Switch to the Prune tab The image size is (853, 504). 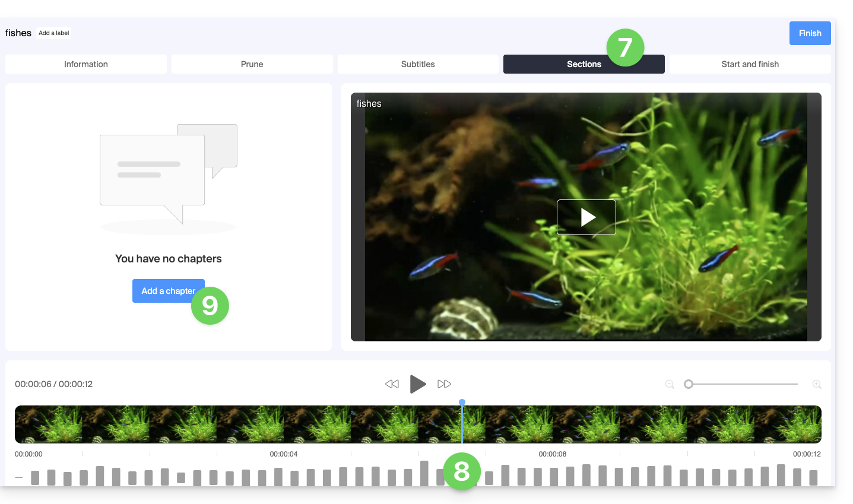point(252,64)
